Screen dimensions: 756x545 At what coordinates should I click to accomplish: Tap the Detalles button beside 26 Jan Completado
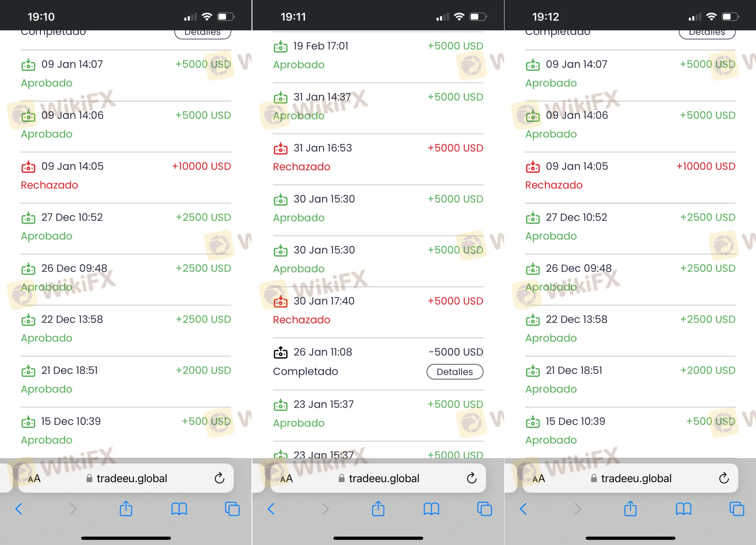click(x=455, y=372)
